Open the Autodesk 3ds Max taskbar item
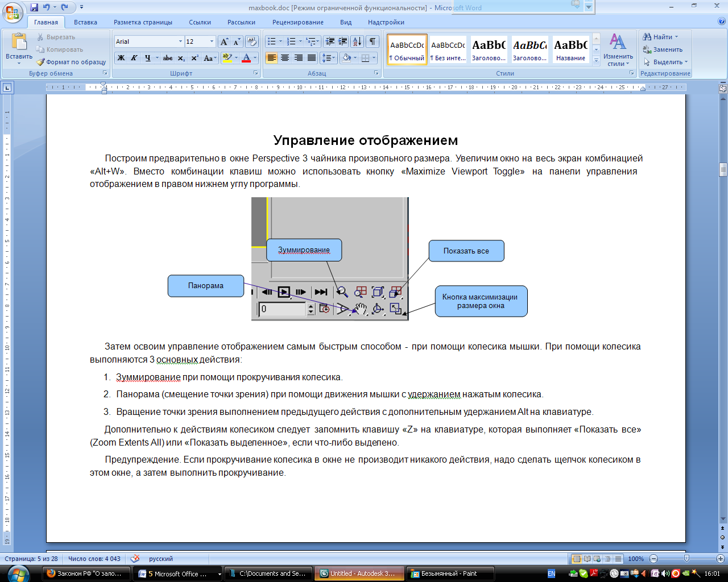The width and height of the screenshot is (728, 582). click(x=359, y=573)
